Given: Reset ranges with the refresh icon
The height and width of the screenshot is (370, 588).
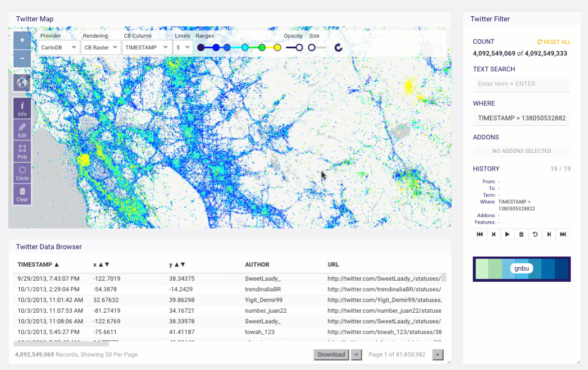Looking at the screenshot, I should 338,48.
